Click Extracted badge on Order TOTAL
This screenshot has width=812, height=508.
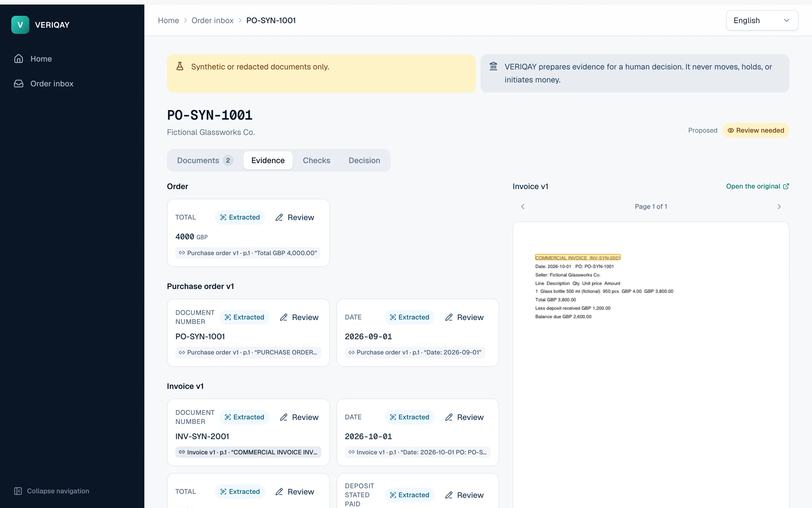point(240,217)
